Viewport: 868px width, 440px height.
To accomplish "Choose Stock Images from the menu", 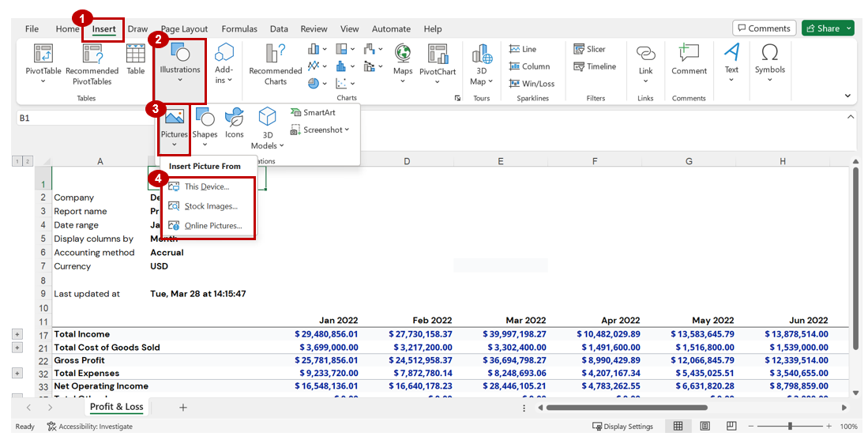I will coord(210,206).
